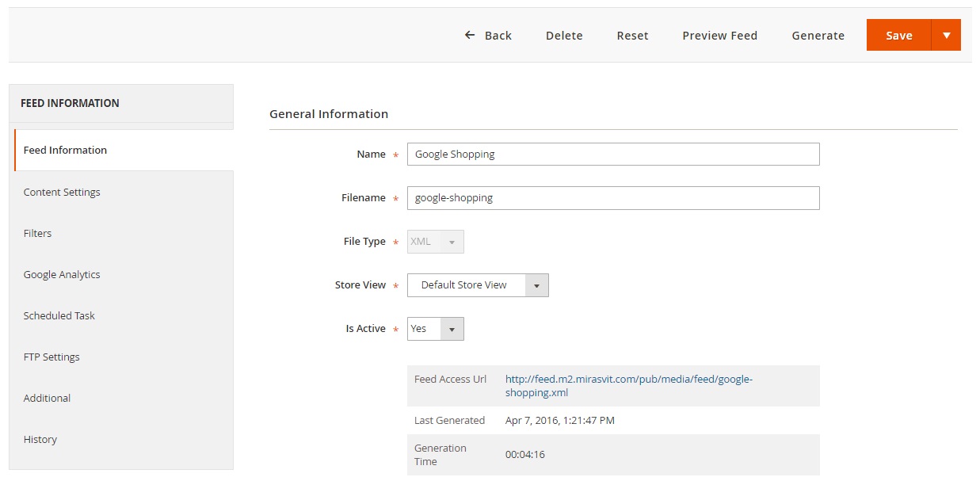This screenshot has height=481, width=980.
Task: Click the File Type field label
Action: 364,242
